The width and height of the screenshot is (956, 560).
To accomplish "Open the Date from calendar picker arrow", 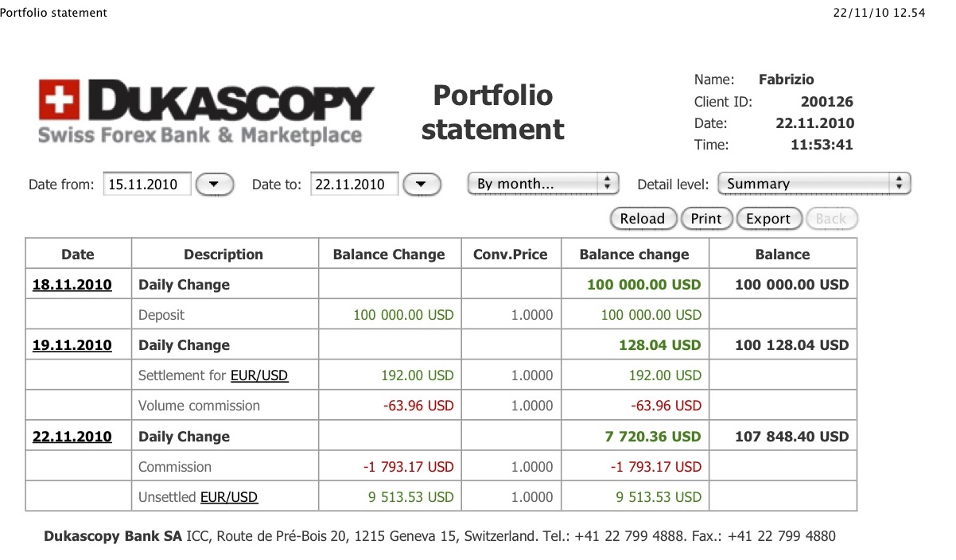I will [215, 185].
